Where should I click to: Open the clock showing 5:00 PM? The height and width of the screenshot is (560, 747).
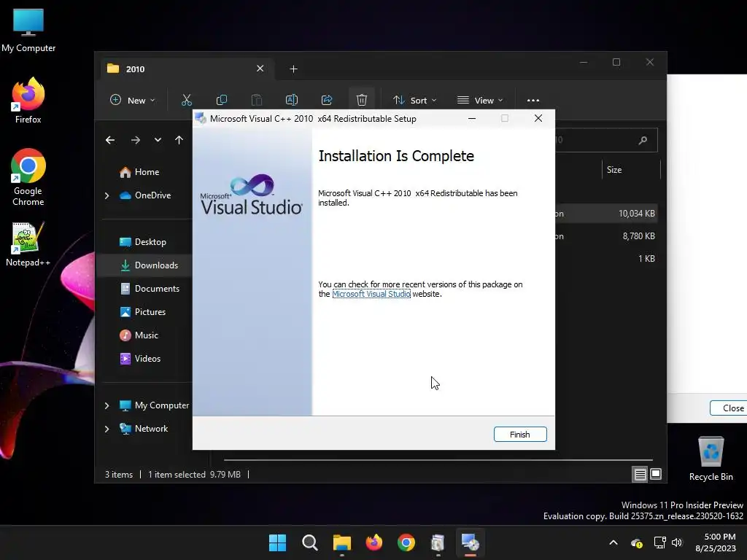(x=716, y=542)
